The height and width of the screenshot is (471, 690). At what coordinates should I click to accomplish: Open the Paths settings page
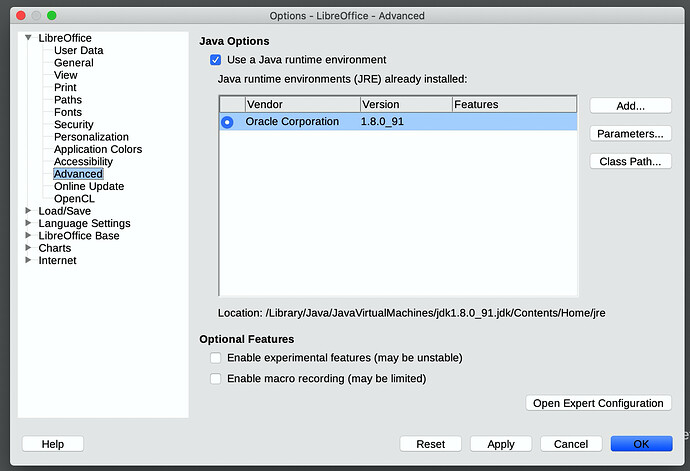[68, 99]
